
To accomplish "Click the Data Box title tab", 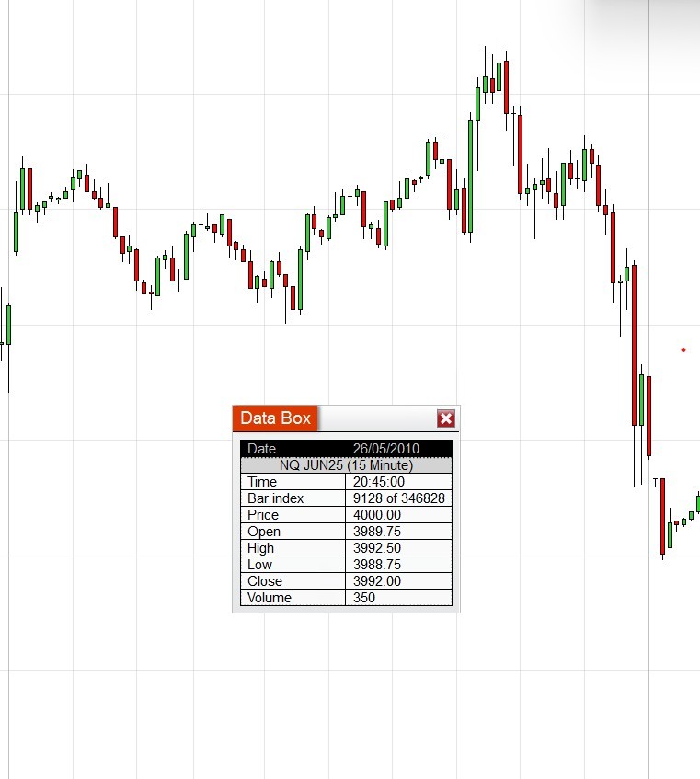I will point(275,418).
